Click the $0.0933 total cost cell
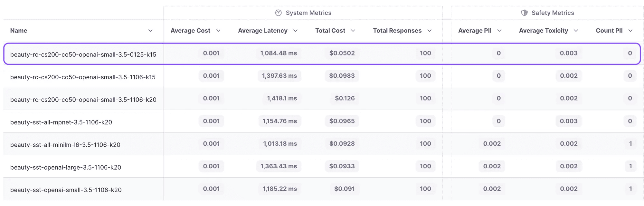 pyautogui.click(x=342, y=166)
